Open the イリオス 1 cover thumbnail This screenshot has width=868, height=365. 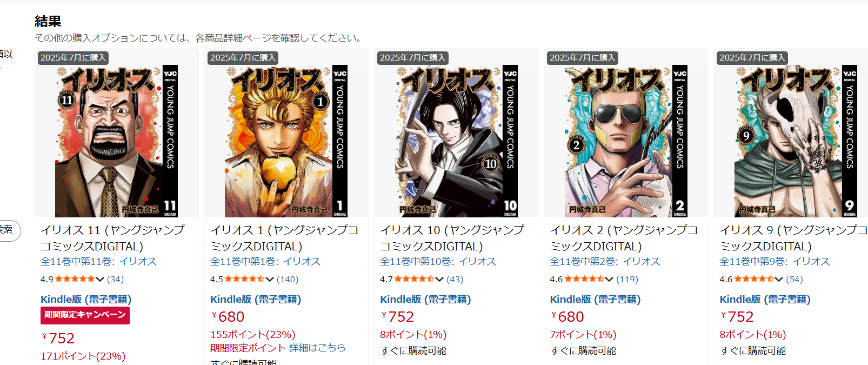point(286,141)
